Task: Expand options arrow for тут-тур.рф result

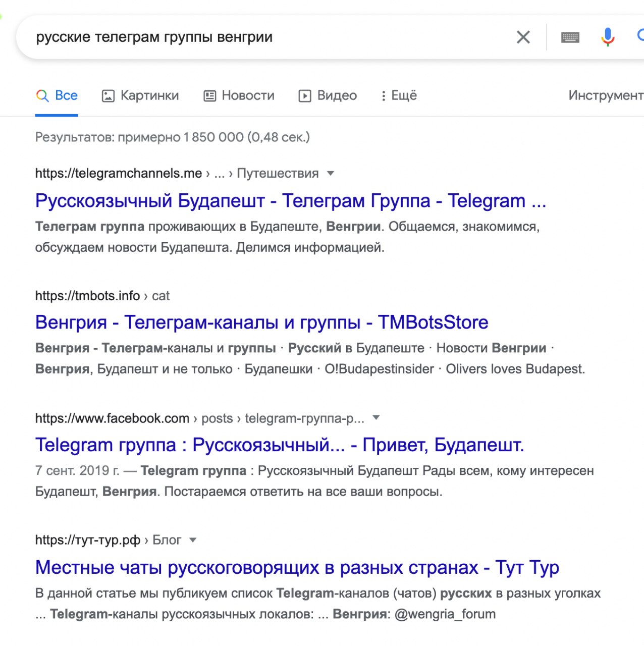Action: coord(192,540)
